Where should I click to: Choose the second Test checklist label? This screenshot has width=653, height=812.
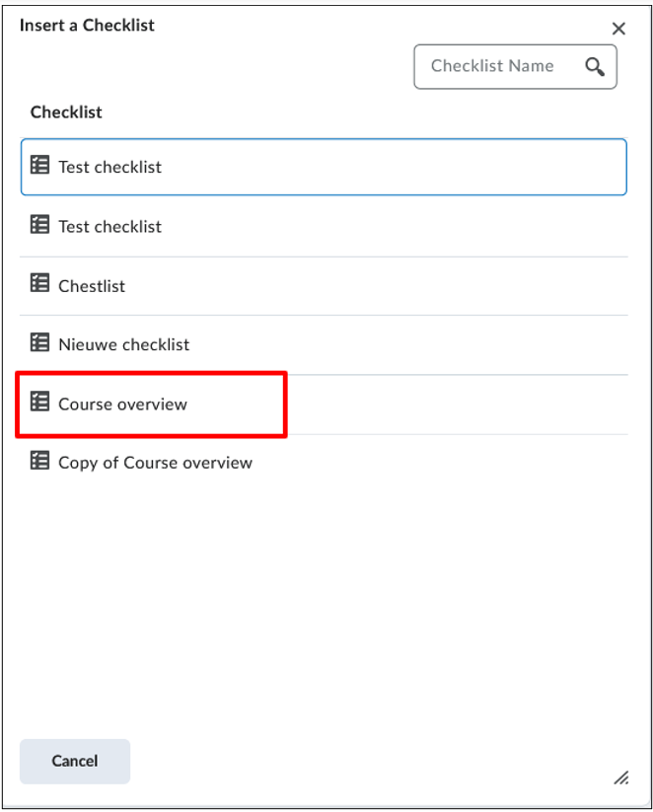pyautogui.click(x=109, y=226)
